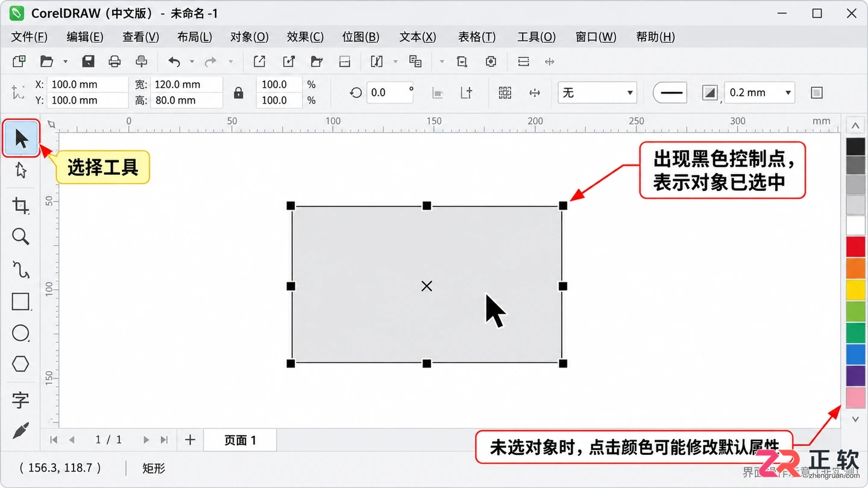Viewport: 868px width, 488px height.
Task: Select the Polygon tool
Action: (x=21, y=364)
